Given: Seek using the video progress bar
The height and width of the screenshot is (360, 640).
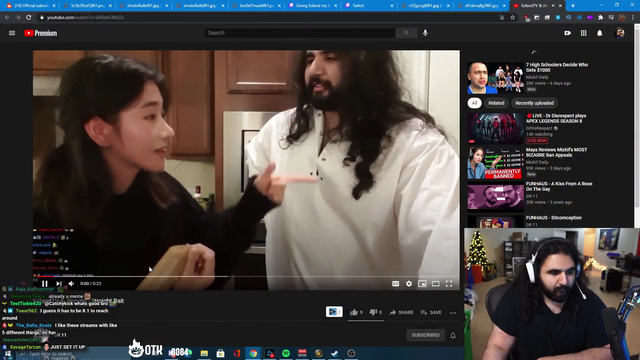Looking at the screenshot, I should pyautogui.click(x=246, y=276).
